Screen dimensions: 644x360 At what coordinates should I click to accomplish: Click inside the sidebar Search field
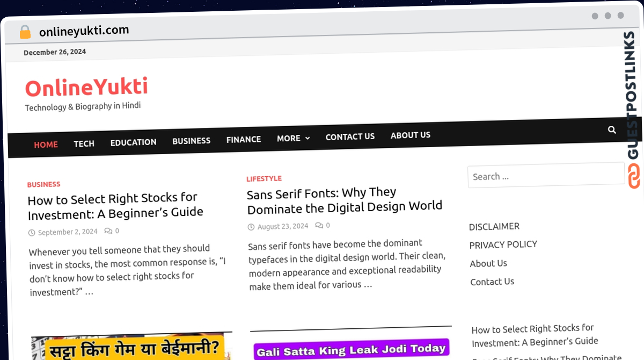pyautogui.click(x=546, y=176)
